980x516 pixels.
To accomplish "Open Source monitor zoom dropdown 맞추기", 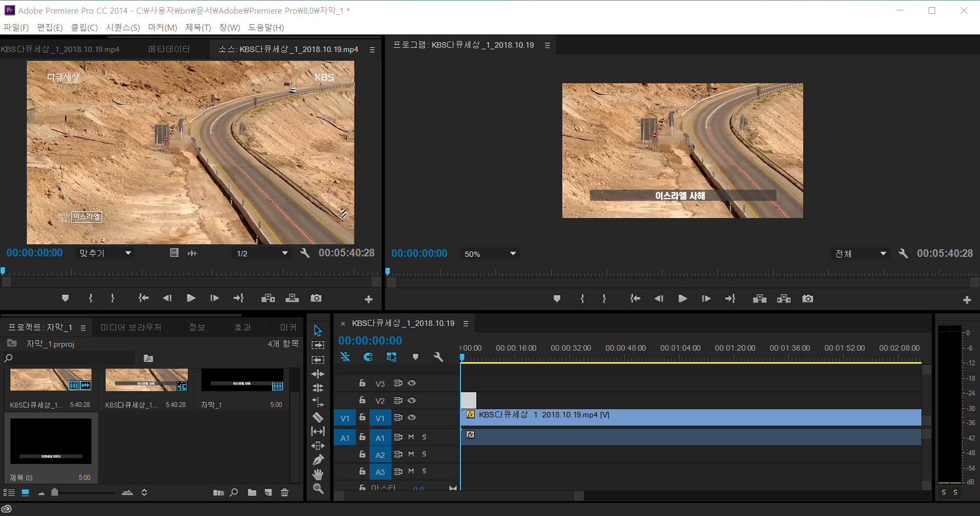I will [x=105, y=253].
